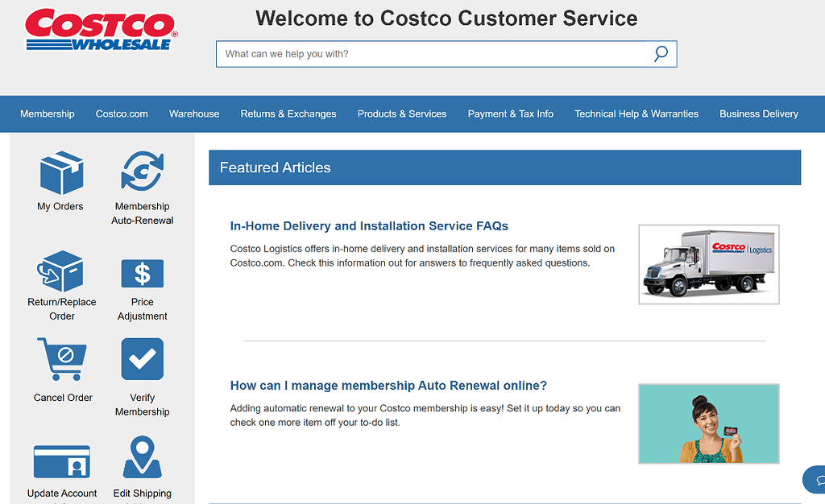Click the Price Adjustment dollar icon
The image size is (825, 504).
point(142,273)
